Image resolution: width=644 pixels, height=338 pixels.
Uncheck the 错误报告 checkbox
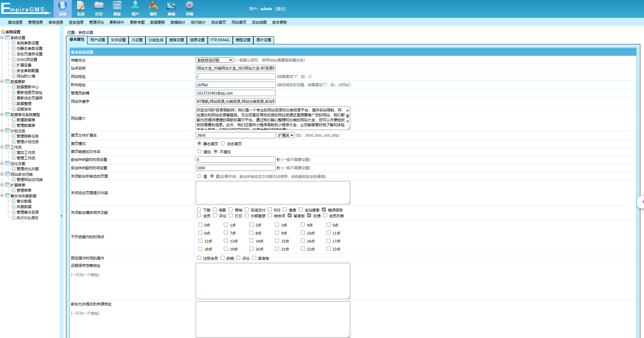324,210
